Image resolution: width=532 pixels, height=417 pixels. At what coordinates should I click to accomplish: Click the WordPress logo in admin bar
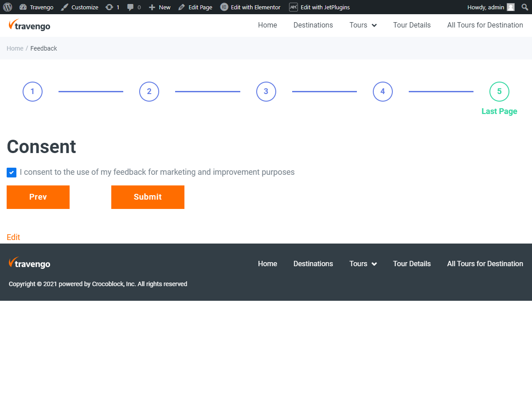(x=7, y=7)
